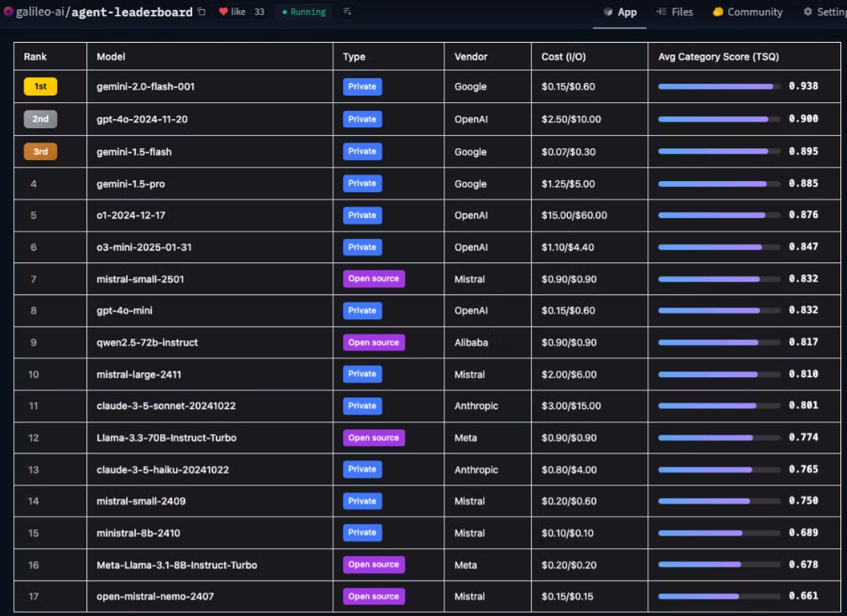The image size is (847, 616).
Task: Select the claude-3-5-haiku-20241022 model name
Action: (x=163, y=469)
